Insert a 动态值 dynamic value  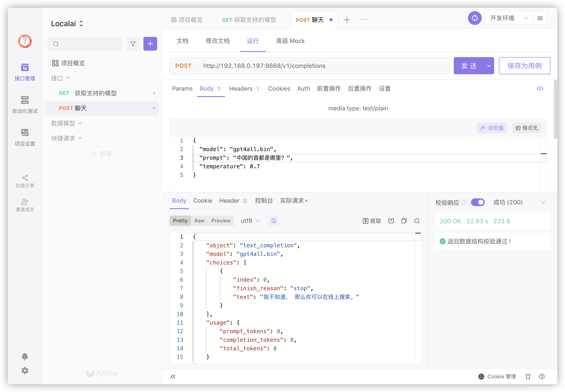click(x=491, y=128)
